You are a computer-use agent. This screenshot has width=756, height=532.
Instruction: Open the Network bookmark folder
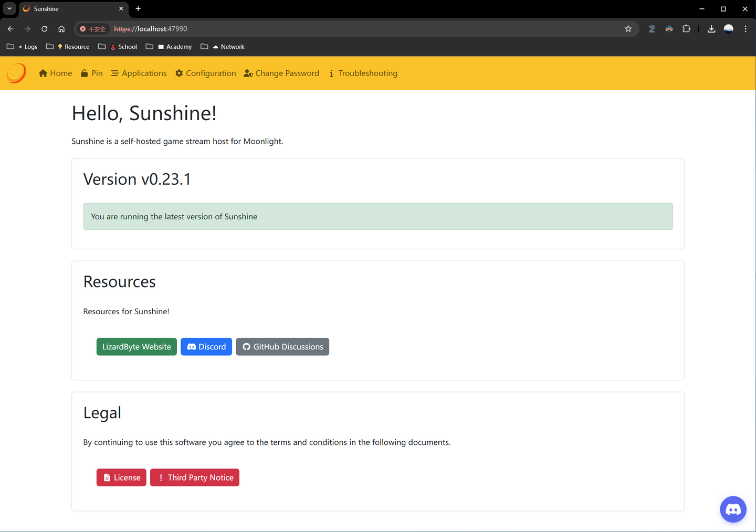(x=223, y=47)
